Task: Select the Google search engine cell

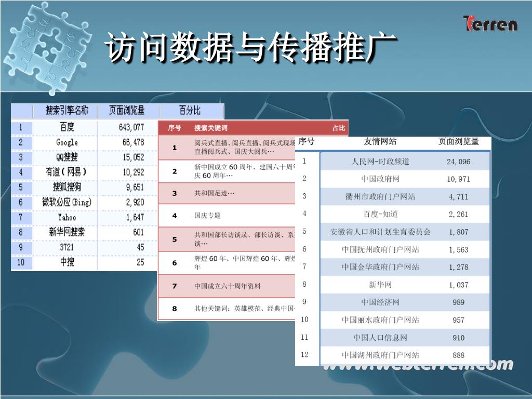Action: (67, 142)
